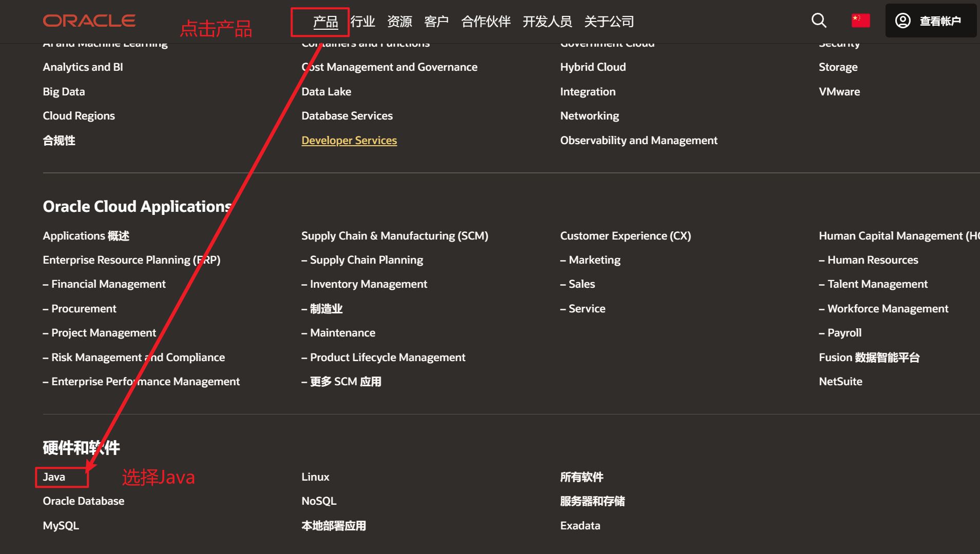This screenshot has height=554, width=980.
Task: Open the Analytics and BI link
Action: click(x=83, y=67)
